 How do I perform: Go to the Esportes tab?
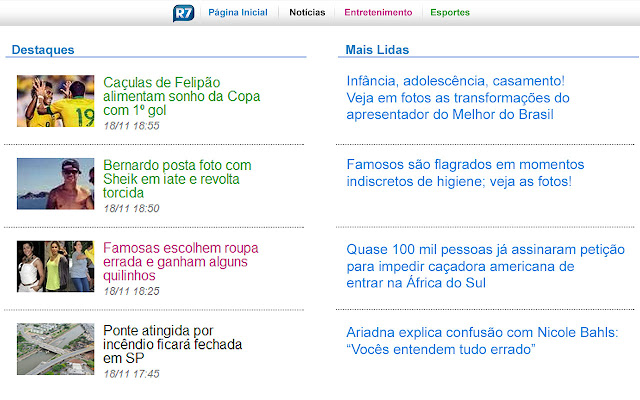coord(450,13)
